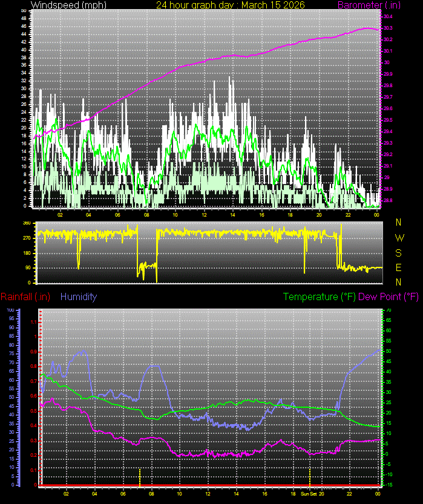Click rainfall axis value "1.1"
Screen dimensions: 423x504
34,322
